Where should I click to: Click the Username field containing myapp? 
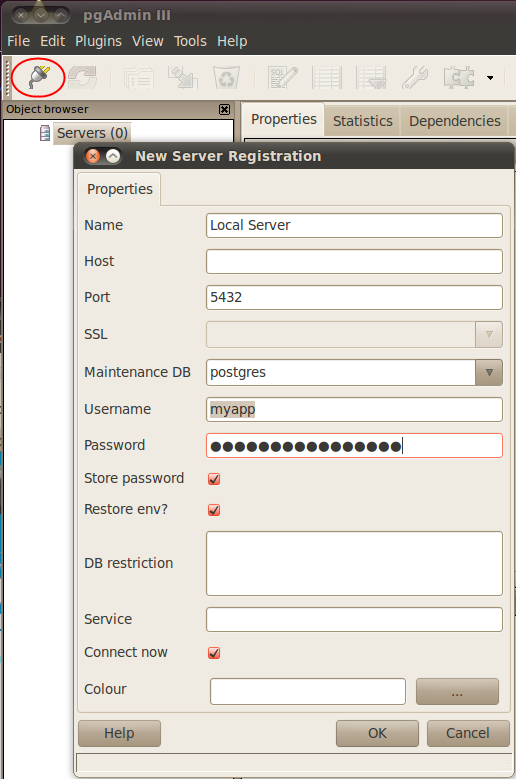[x=354, y=409]
